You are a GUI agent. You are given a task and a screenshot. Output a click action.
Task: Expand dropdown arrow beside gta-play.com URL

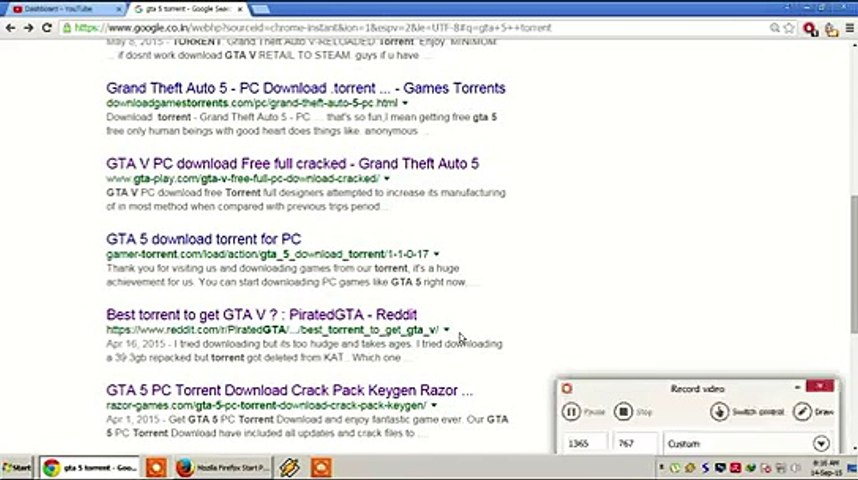click(x=387, y=179)
